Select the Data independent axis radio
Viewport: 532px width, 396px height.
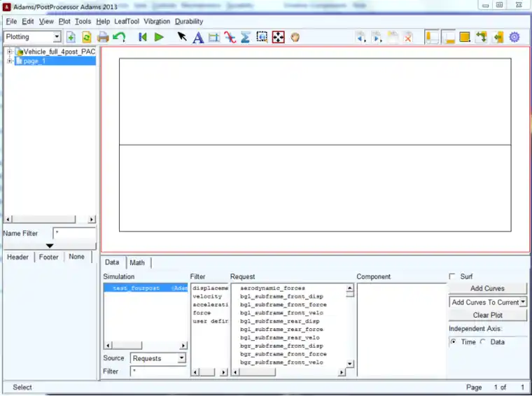click(x=483, y=341)
